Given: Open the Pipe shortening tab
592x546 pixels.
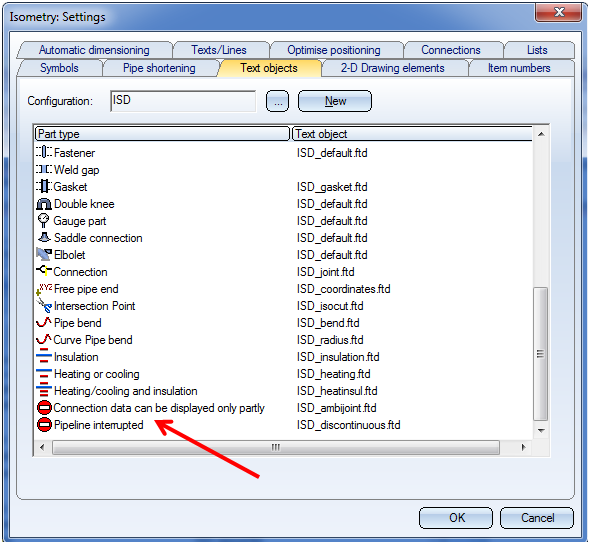Looking at the screenshot, I should point(159,68).
